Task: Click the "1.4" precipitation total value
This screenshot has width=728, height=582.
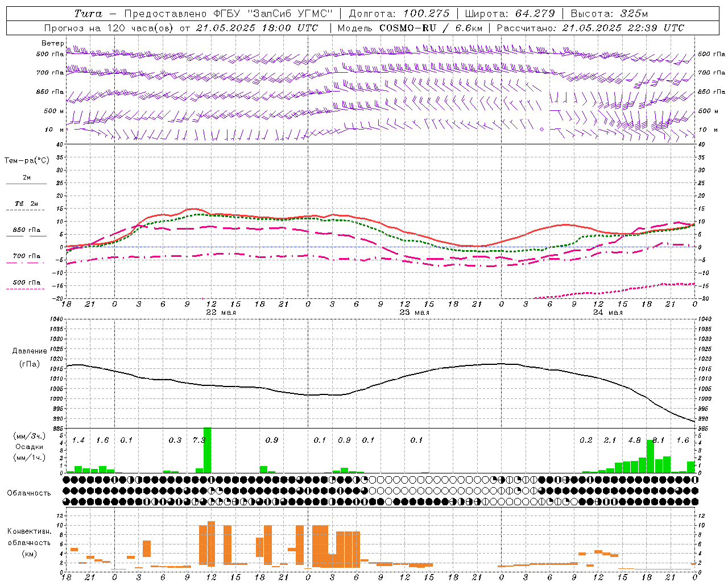Action: (78, 440)
